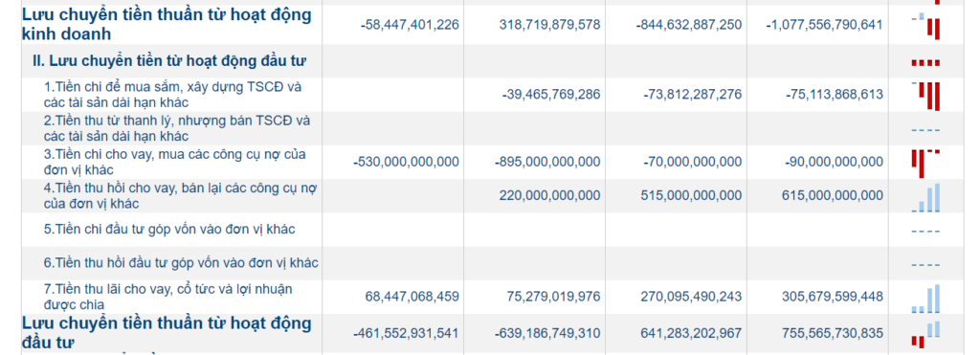Click sparkline for fixed asset purchase row
Image resolution: width=980 pixels, height=355 pixels.
coord(926,97)
